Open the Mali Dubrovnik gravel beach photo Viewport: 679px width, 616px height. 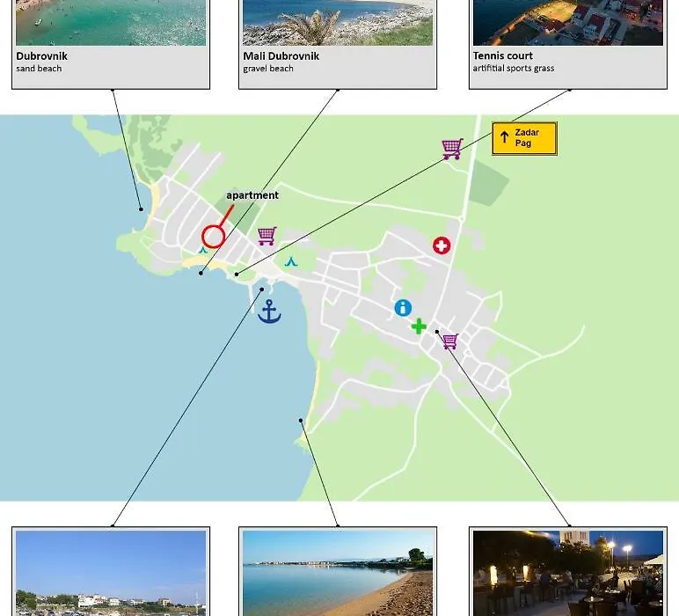click(338, 23)
